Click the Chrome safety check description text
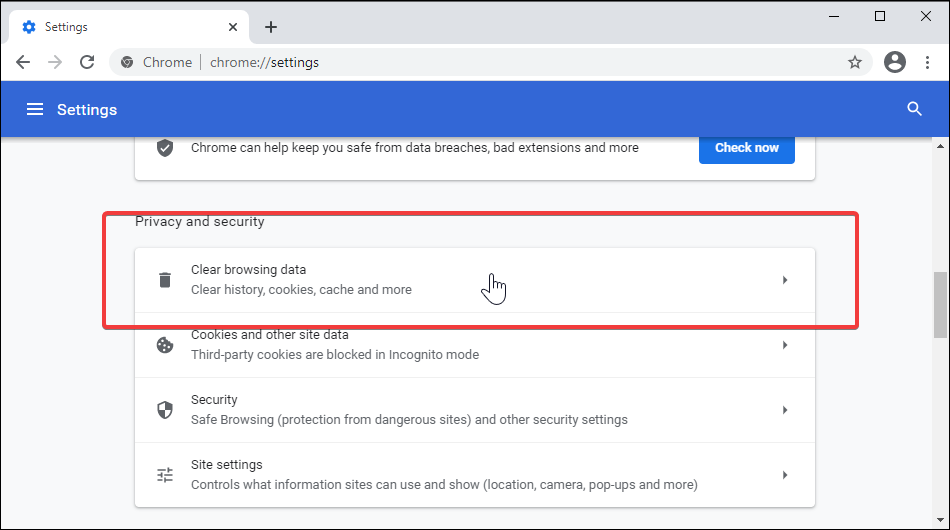Image resolution: width=950 pixels, height=530 pixels. tap(414, 148)
